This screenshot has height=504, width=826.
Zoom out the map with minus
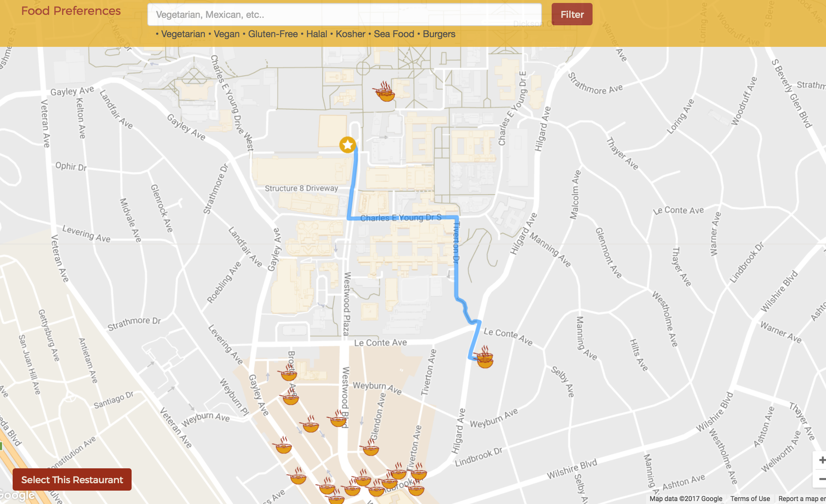(822, 479)
